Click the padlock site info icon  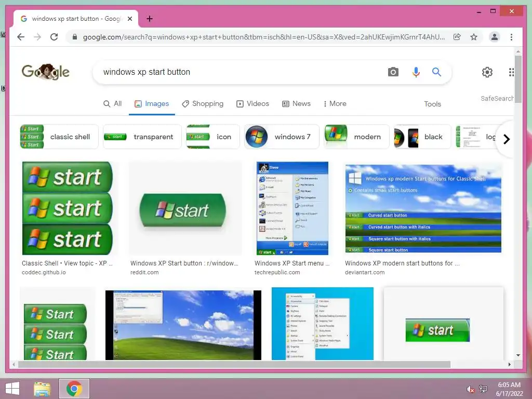point(75,37)
